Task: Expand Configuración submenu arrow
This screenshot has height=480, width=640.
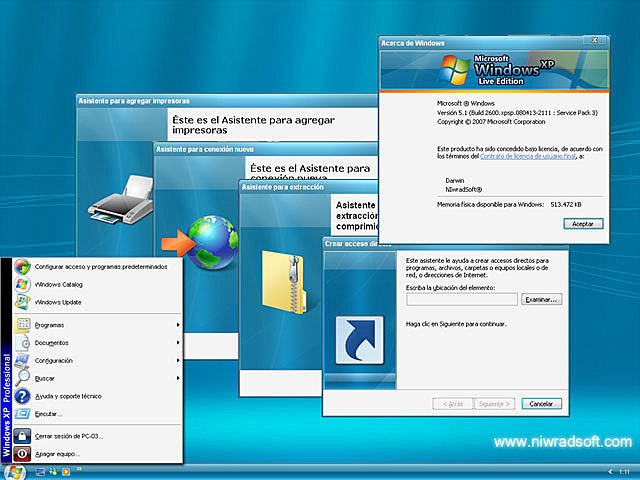Action: (x=178, y=360)
